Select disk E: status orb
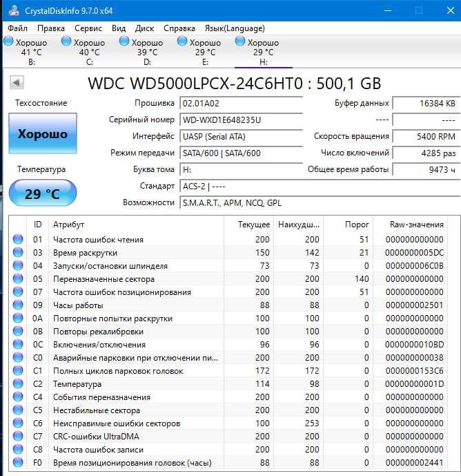This screenshot has width=461, height=476. (x=182, y=41)
